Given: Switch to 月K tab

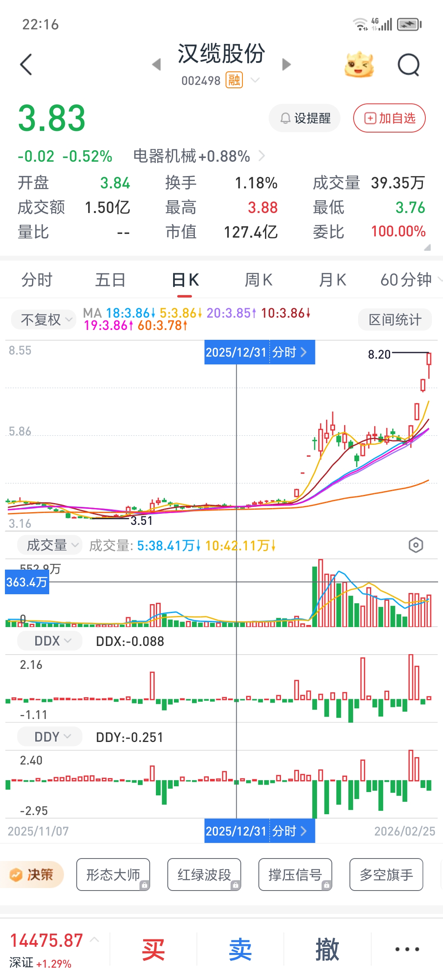Looking at the screenshot, I should click(332, 280).
